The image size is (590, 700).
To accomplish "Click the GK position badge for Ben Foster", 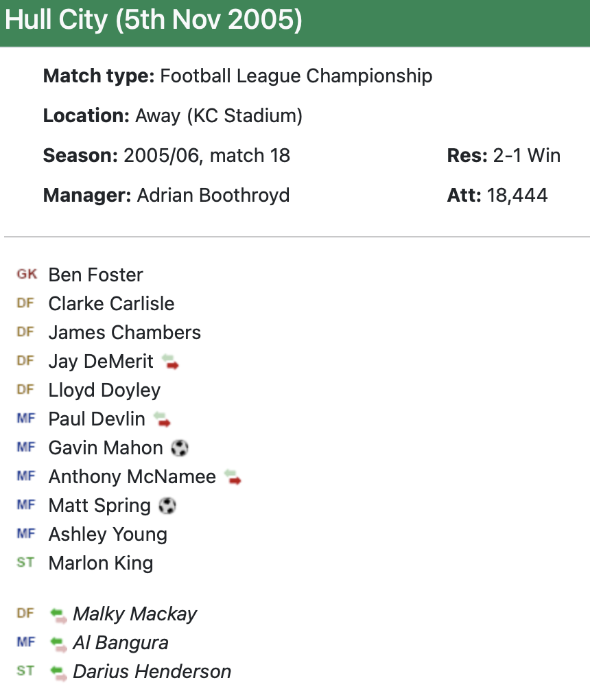I will coord(27,275).
